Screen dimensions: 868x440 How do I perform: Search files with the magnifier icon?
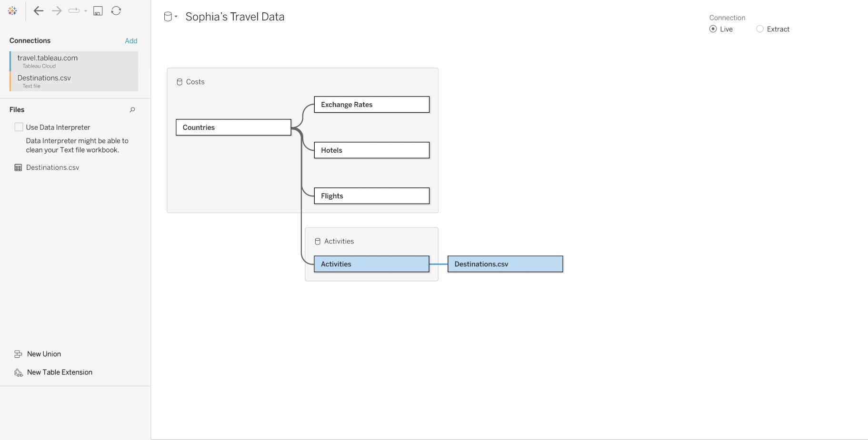coord(132,110)
